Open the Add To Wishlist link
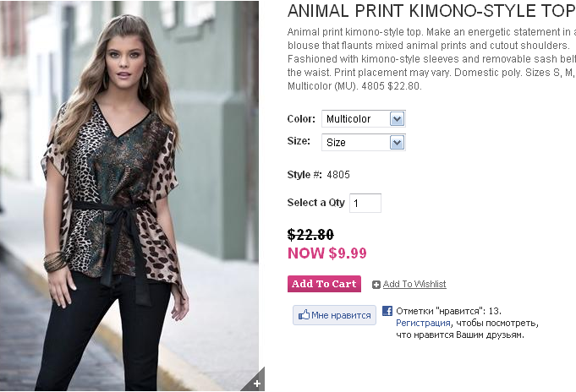The height and width of the screenshot is (392, 576). (414, 285)
